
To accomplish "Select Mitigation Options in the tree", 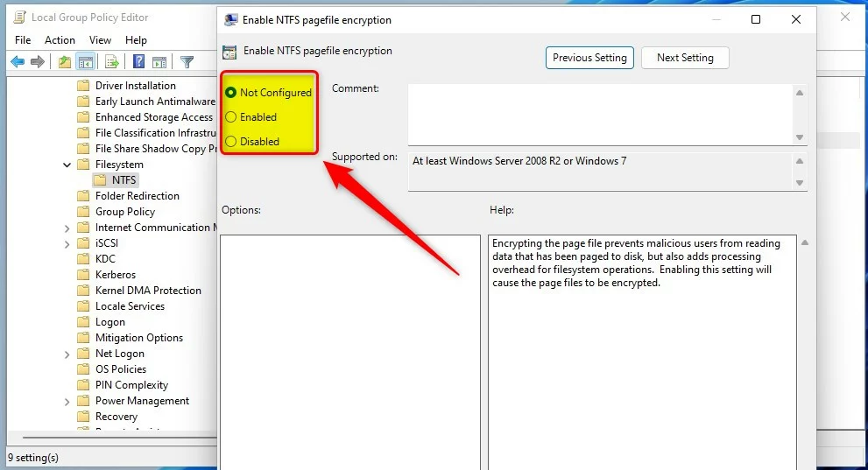I will [139, 338].
